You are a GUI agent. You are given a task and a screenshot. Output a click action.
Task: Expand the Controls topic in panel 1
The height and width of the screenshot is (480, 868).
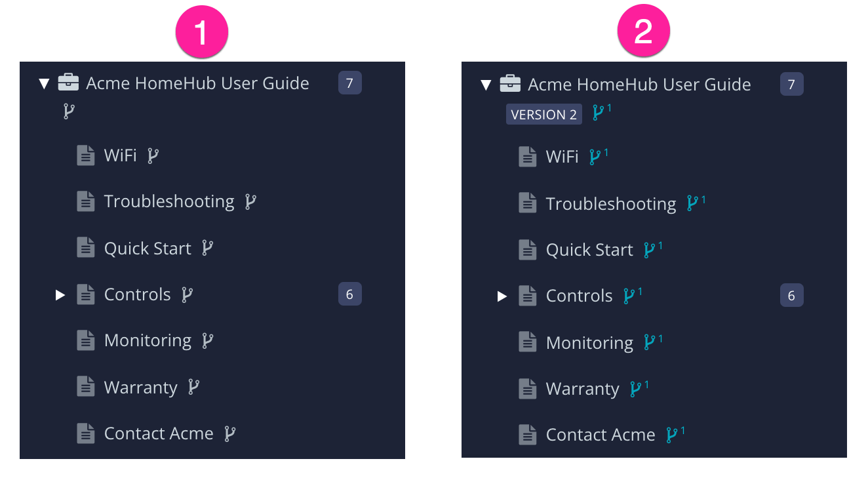tap(61, 294)
